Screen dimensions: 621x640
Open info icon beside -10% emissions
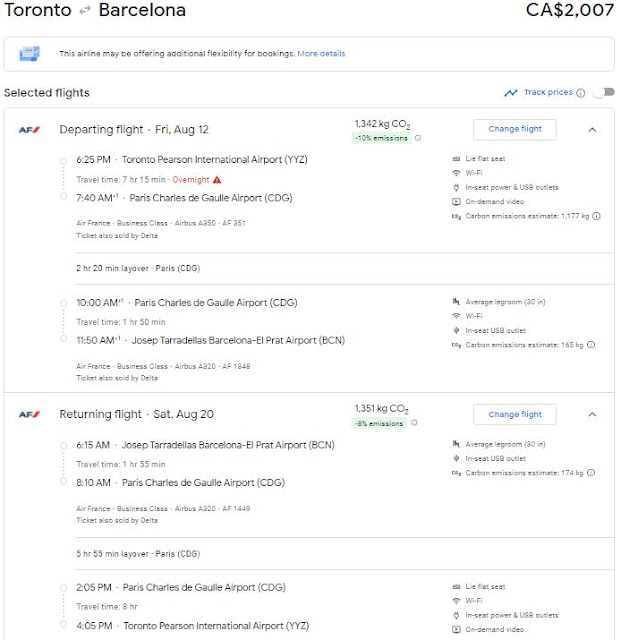[418, 138]
